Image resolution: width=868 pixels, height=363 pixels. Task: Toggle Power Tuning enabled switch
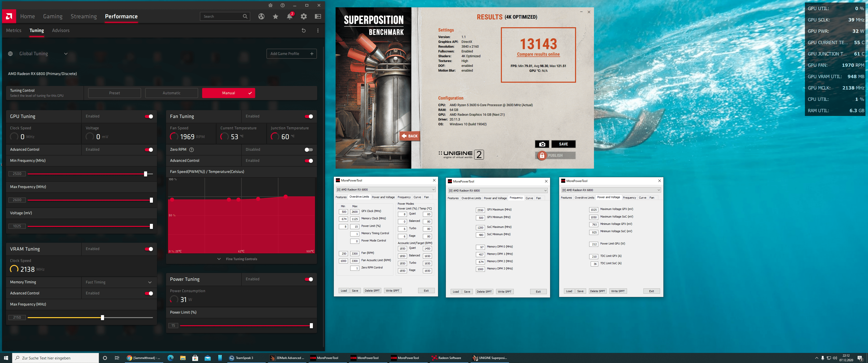click(x=309, y=279)
